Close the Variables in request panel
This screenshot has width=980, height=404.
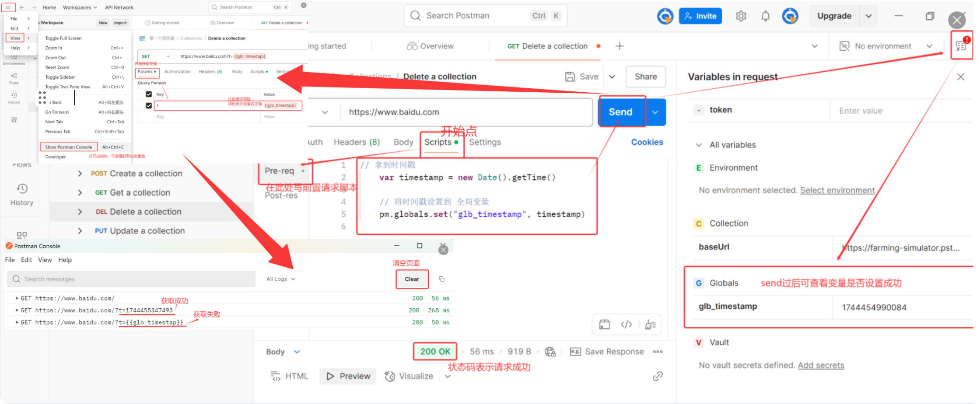tap(961, 77)
